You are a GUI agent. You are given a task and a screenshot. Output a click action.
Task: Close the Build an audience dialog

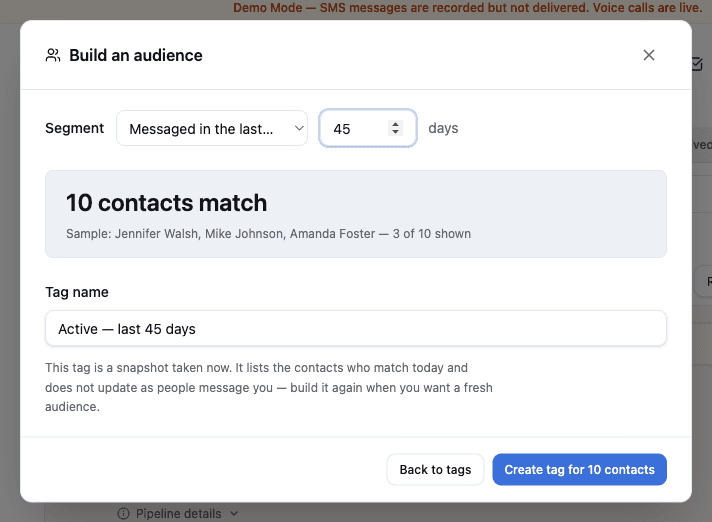[648, 55]
